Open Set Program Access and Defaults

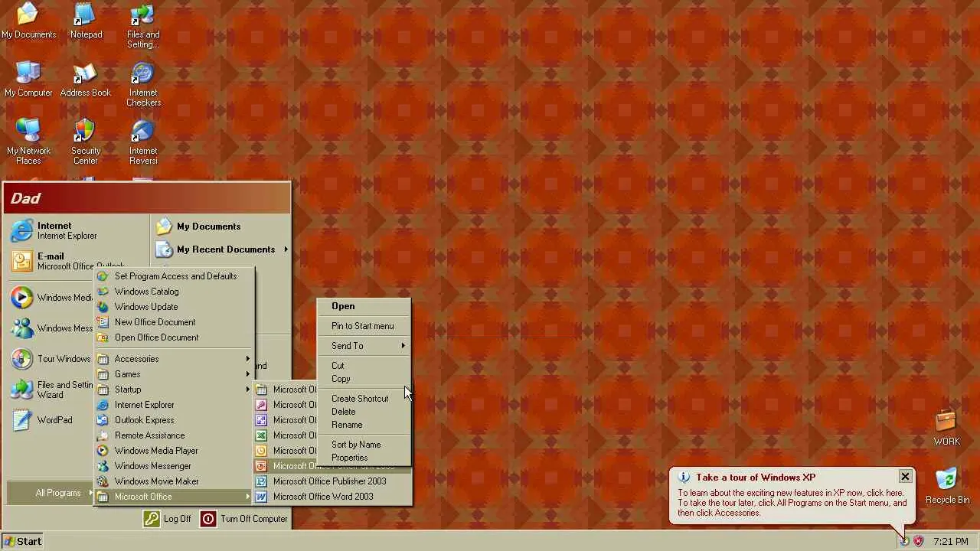tap(174, 276)
